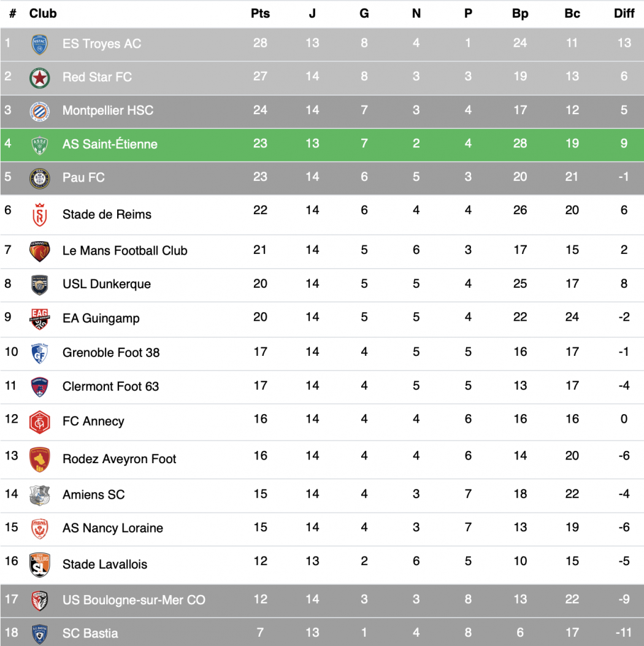Click the FC Annecy red crest
This screenshot has height=646, width=644.
tap(40, 421)
